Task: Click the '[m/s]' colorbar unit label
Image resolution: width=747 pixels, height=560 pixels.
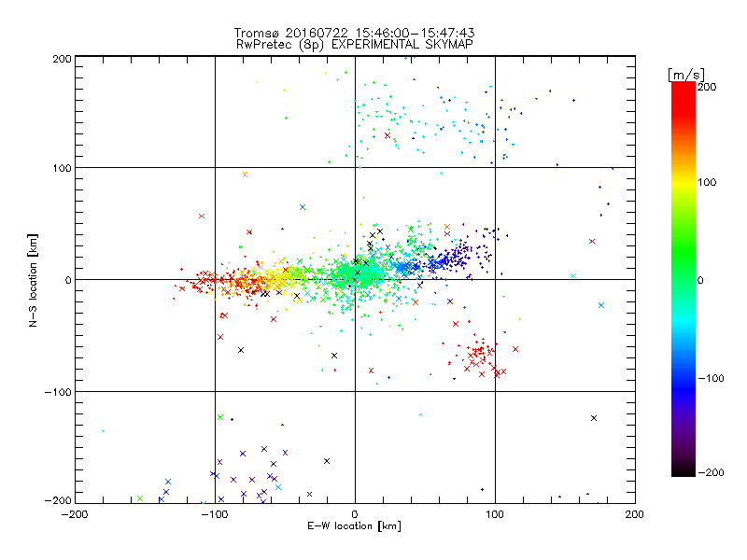Action: point(686,75)
